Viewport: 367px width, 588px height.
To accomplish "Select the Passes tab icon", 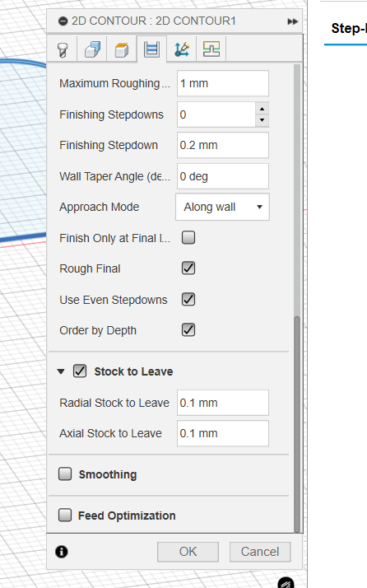I will click(152, 49).
